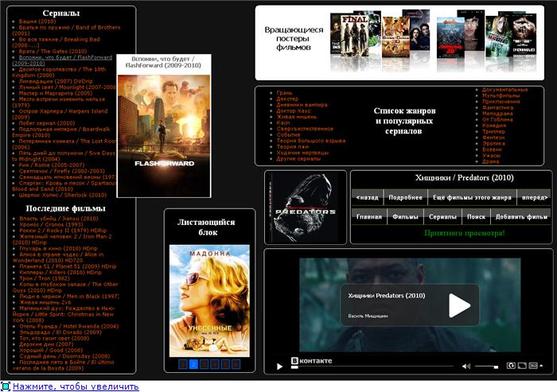Select the 'Ужасы' genre
The image size is (557, 392).
[x=491, y=156]
